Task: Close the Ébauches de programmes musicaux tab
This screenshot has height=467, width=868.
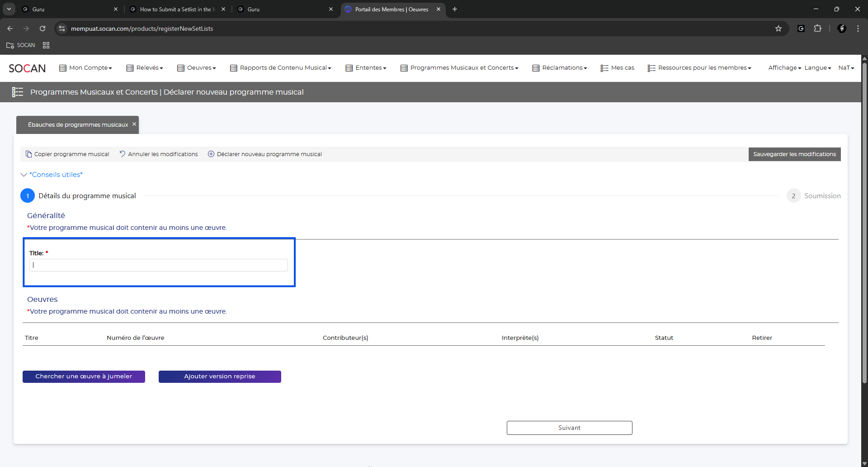Action: (134, 124)
